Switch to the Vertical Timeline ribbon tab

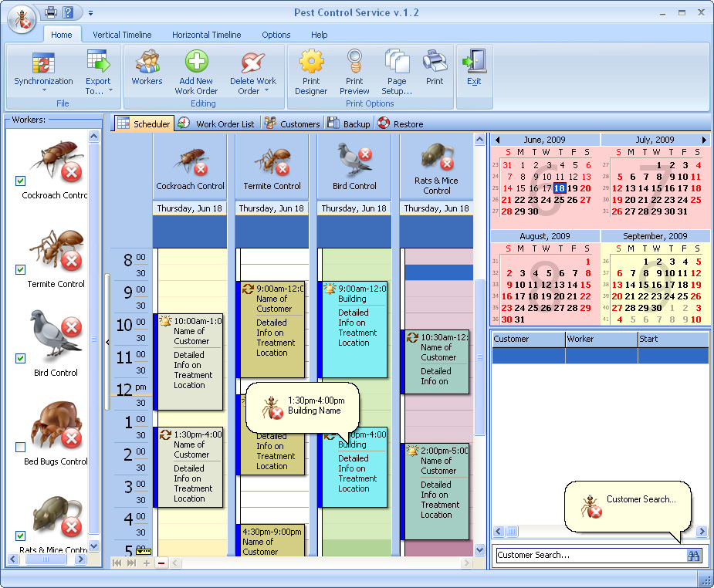click(x=122, y=35)
